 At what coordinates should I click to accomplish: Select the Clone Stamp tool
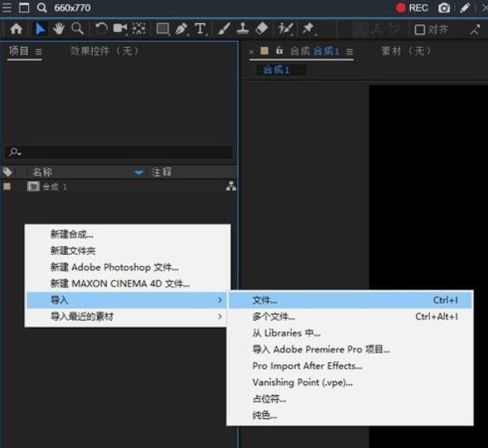pos(243,29)
